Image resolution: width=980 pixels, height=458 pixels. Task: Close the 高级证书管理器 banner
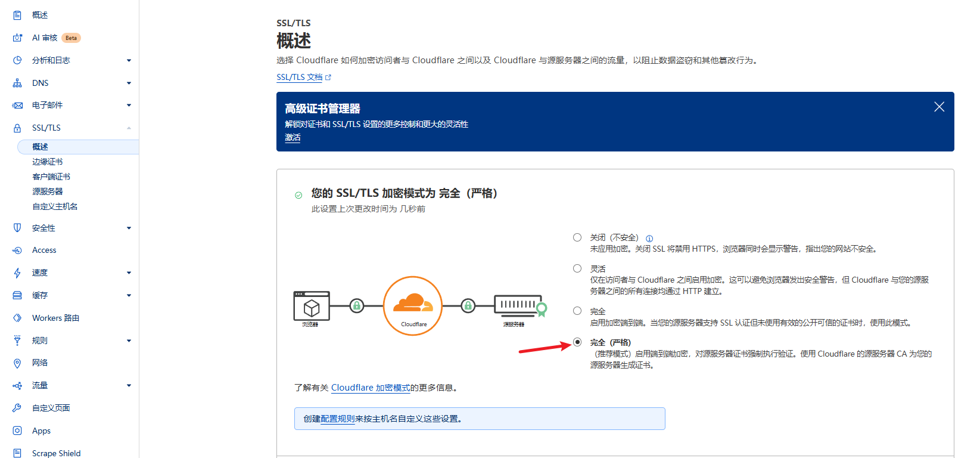pos(939,107)
